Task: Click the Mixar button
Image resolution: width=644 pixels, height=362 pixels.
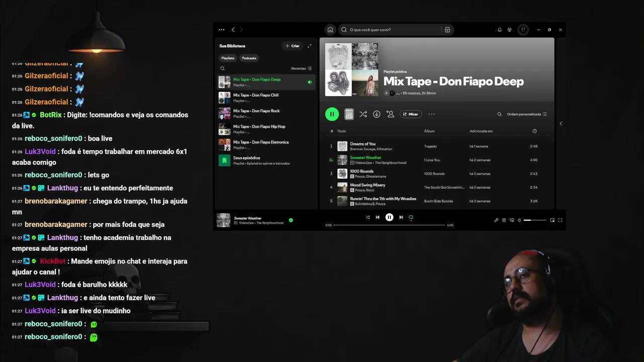Action: point(411,114)
